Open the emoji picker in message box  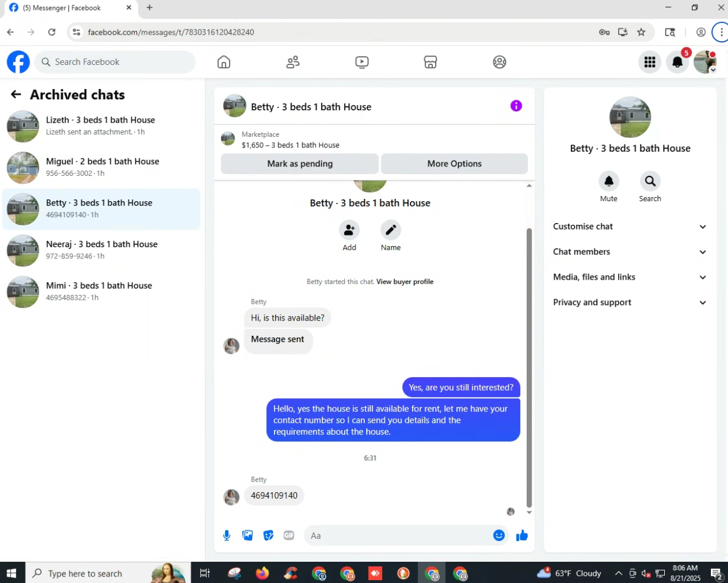click(x=499, y=535)
